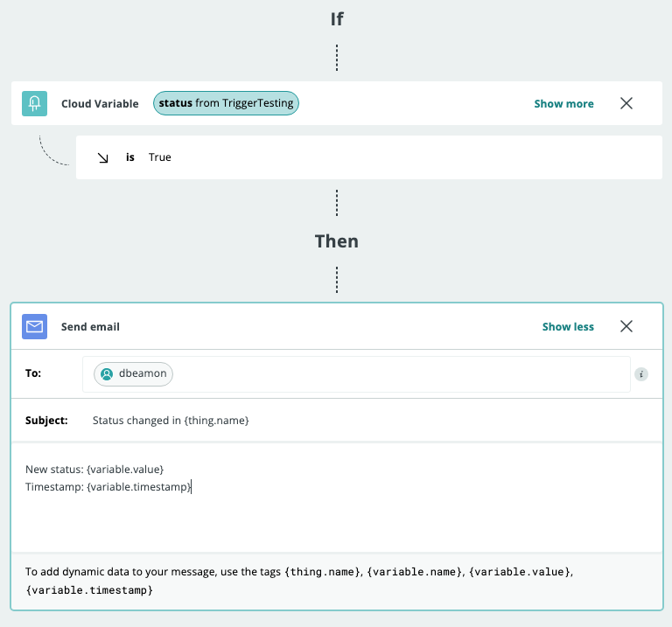672x627 pixels.
Task: Collapse Send email with Show less
Action: click(x=568, y=327)
